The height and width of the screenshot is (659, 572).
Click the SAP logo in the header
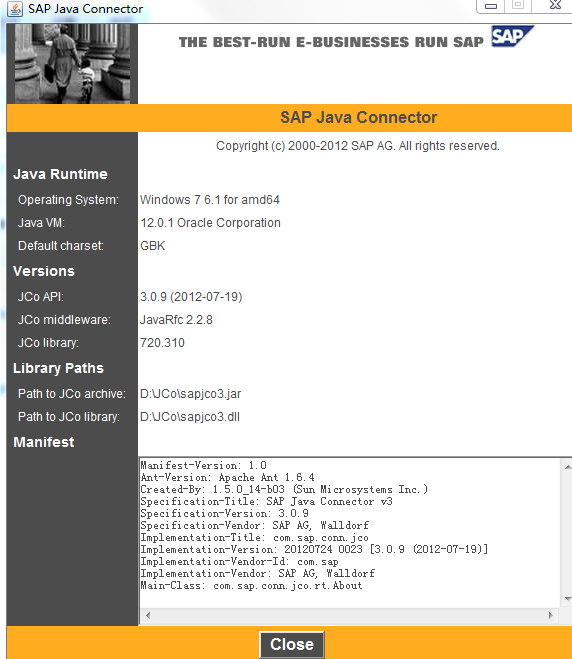click(512, 37)
